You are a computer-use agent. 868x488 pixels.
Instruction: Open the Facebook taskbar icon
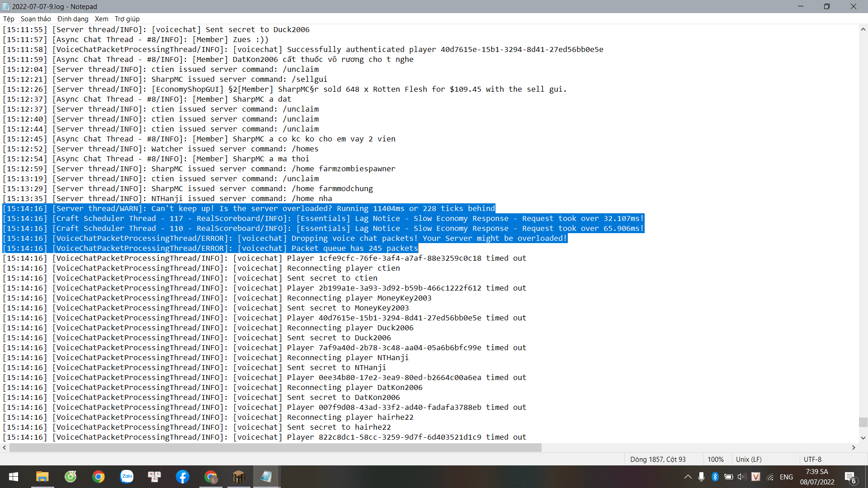coord(183,477)
